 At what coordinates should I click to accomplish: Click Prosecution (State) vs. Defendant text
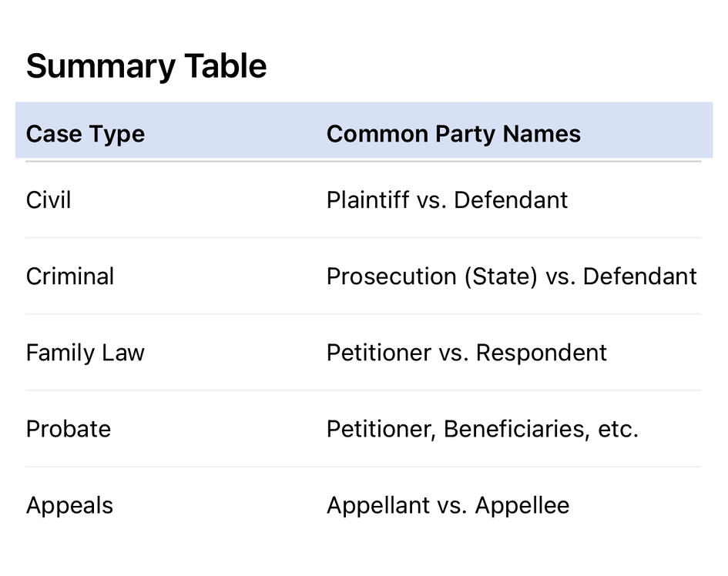[512, 276]
